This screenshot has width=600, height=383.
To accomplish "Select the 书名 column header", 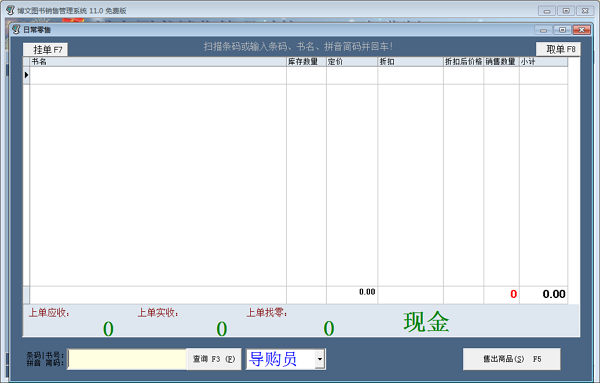I will pos(158,62).
